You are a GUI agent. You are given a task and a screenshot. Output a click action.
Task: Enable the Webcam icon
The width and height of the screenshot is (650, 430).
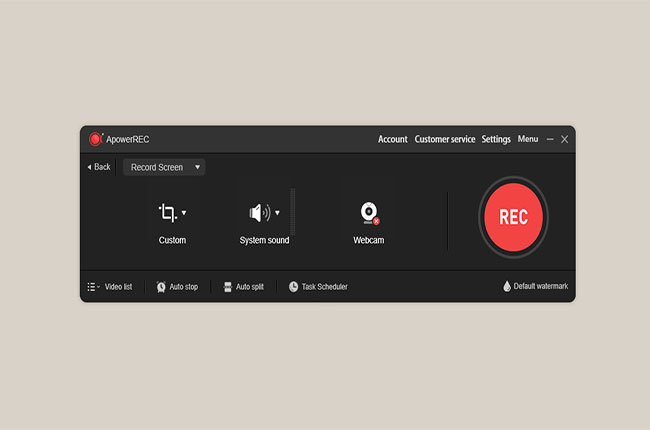pos(369,213)
